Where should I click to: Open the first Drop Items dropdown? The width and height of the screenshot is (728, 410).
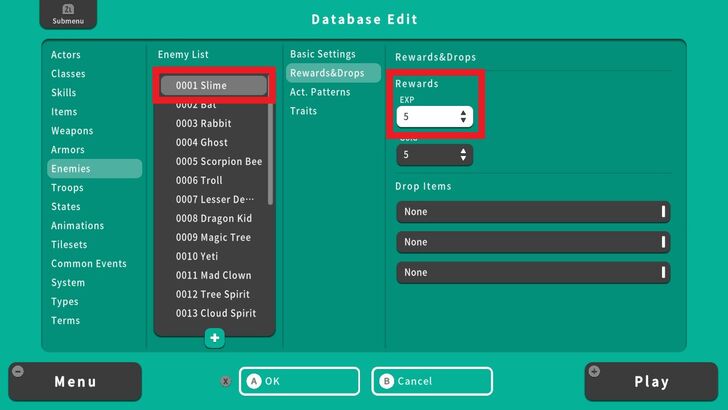[x=532, y=212]
